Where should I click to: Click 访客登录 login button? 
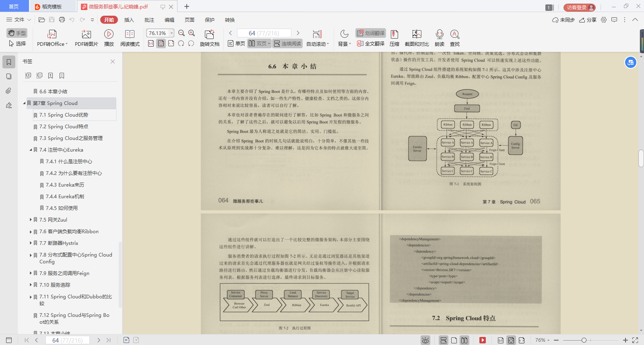point(580,7)
